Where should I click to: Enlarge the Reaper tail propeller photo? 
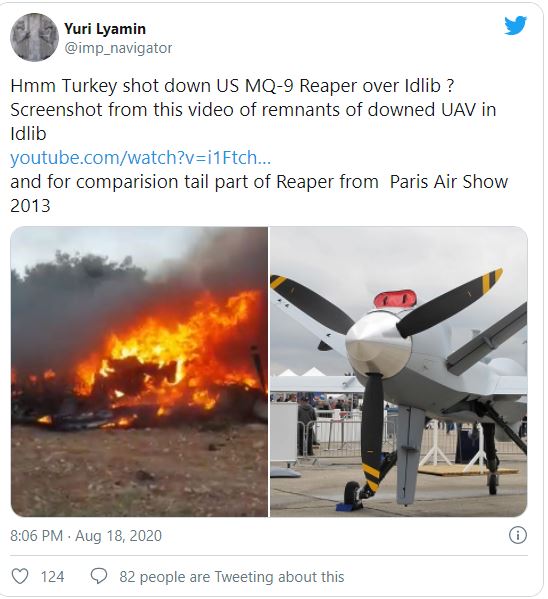coord(399,371)
